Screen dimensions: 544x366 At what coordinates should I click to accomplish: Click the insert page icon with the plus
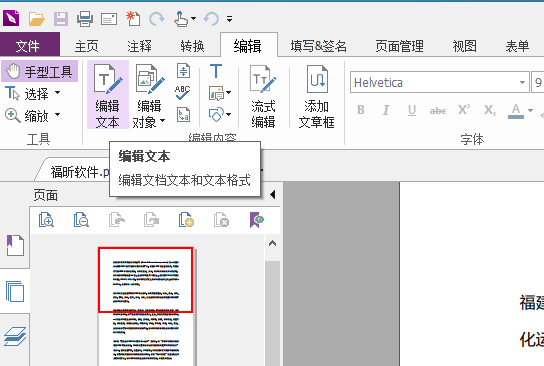(186, 219)
